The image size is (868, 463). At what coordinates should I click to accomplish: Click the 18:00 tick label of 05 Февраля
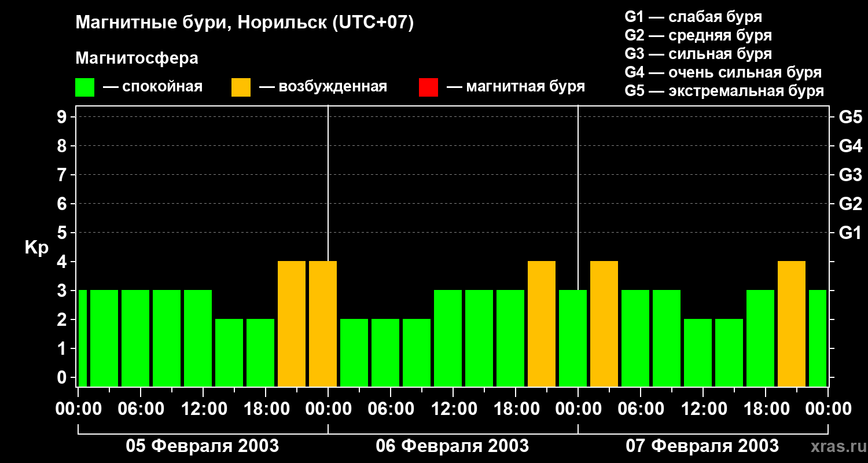pos(266,409)
